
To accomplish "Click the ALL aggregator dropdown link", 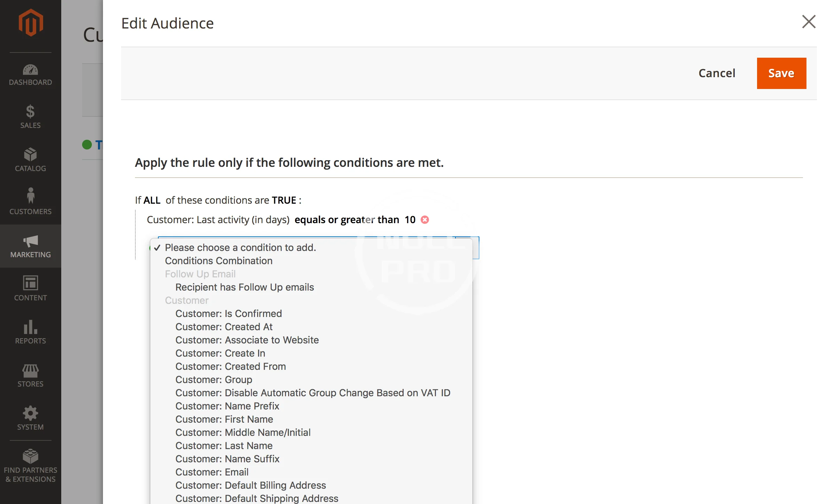I will click(152, 200).
